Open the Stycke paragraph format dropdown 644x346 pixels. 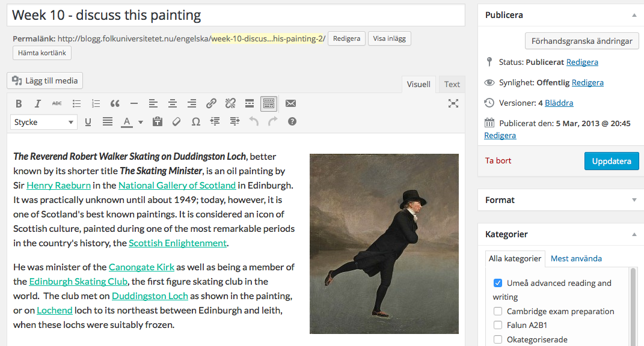pyautogui.click(x=43, y=122)
